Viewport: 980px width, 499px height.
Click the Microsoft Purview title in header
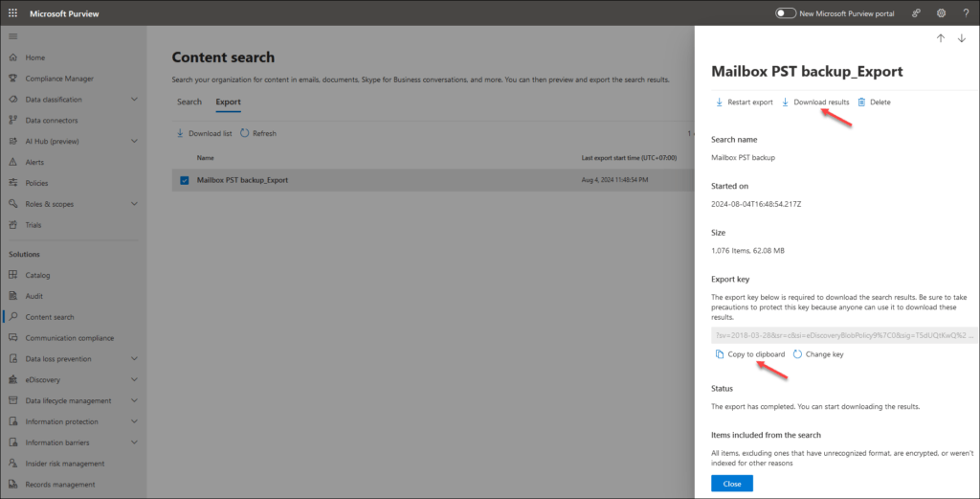[64, 13]
